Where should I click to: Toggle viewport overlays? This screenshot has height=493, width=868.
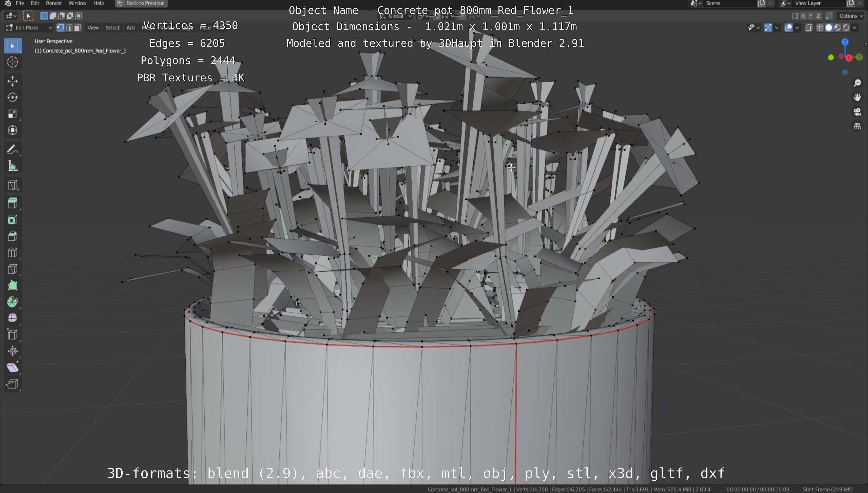click(x=788, y=28)
